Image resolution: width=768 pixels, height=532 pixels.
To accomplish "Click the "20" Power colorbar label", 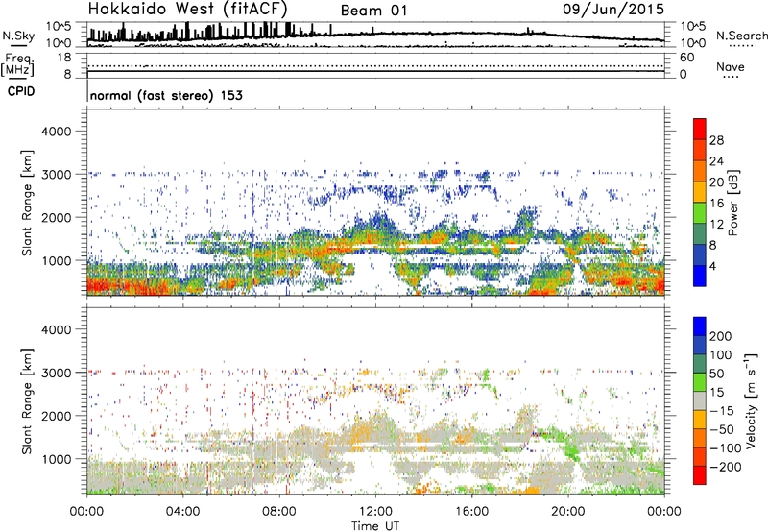I will [x=716, y=182].
